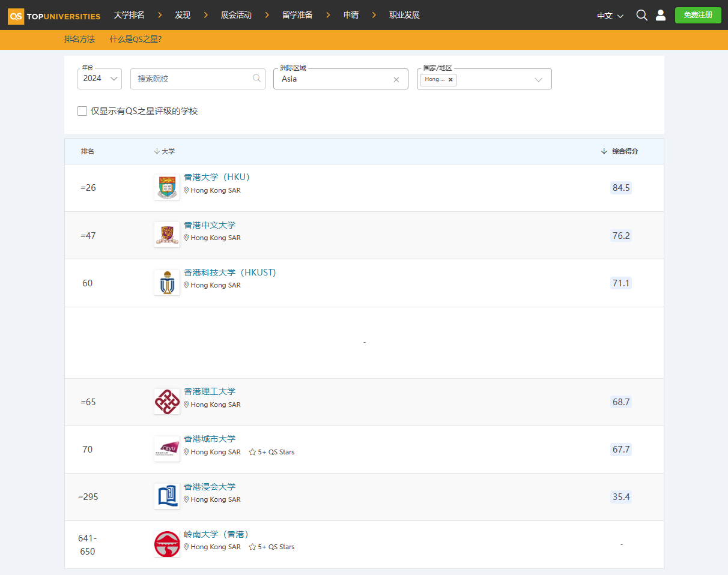Sort by 综合得分 column arrow

click(x=604, y=151)
